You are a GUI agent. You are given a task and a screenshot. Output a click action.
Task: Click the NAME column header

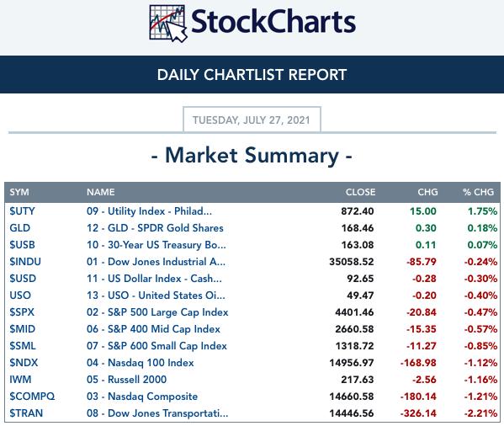coord(101,192)
